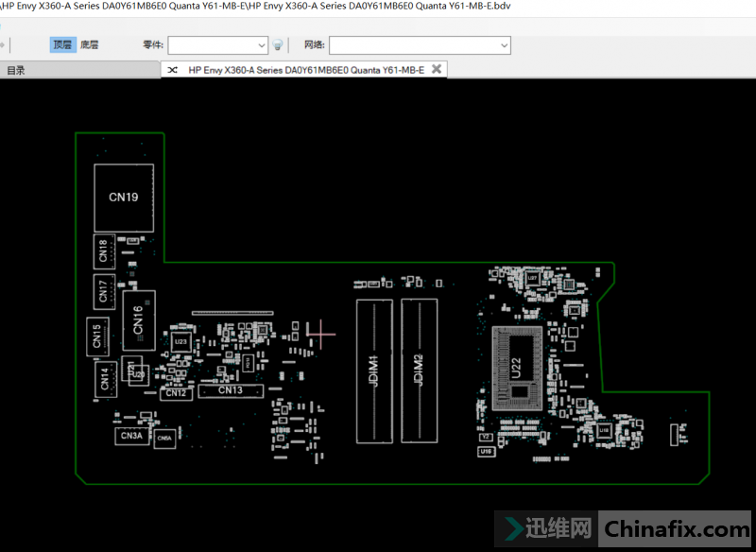Switch to the 顶层 top layer view
Image resolution: width=756 pixels, height=552 pixels.
point(62,44)
